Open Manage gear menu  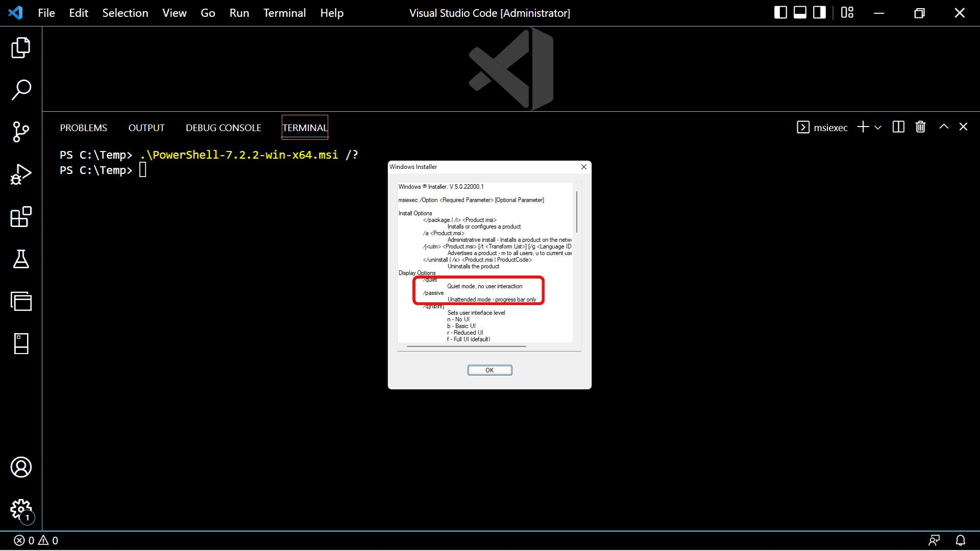pyautogui.click(x=21, y=509)
